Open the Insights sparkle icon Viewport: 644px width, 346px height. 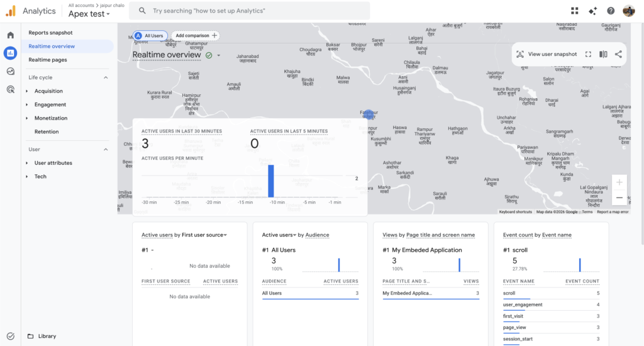592,11
